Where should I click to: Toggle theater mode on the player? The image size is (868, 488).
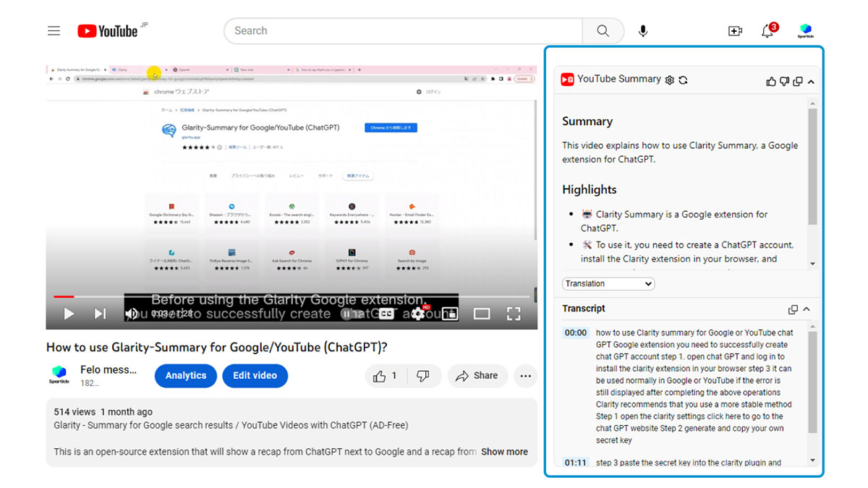tap(482, 314)
